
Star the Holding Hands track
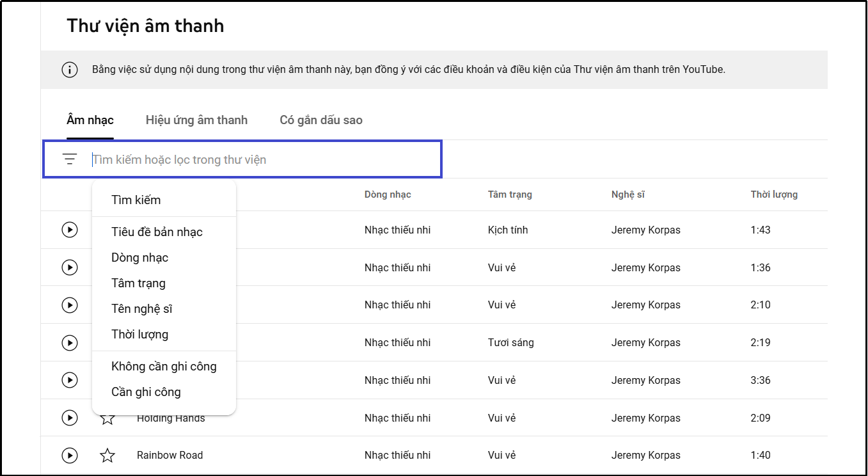pyautogui.click(x=107, y=419)
